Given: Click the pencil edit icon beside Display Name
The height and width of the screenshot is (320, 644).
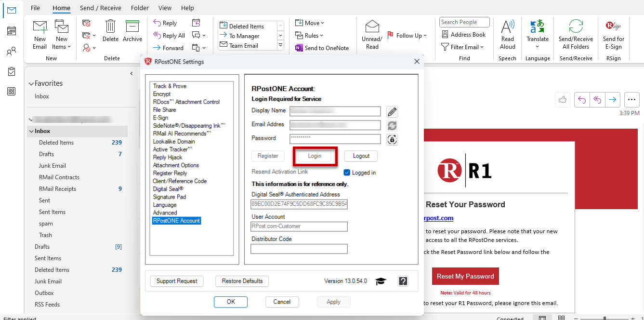Looking at the screenshot, I should [392, 112].
